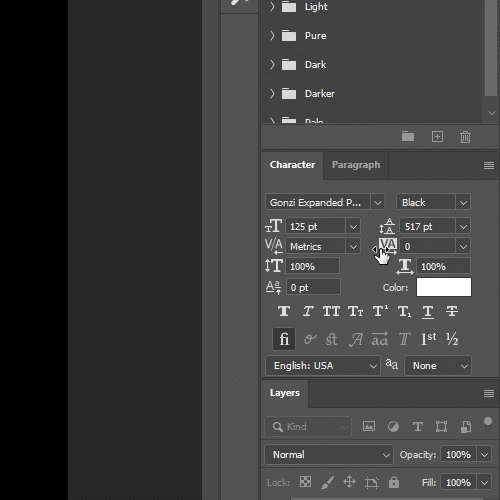Enable stylistic alternates aa option
This screenshot has width=500, height=500.
(380, 339)
